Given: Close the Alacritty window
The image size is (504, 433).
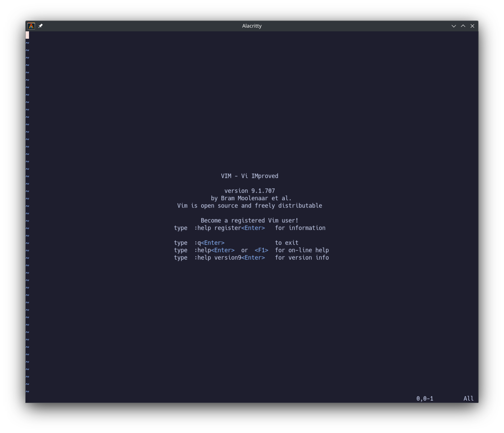Looking at the screenshot, I should [472, 26].
